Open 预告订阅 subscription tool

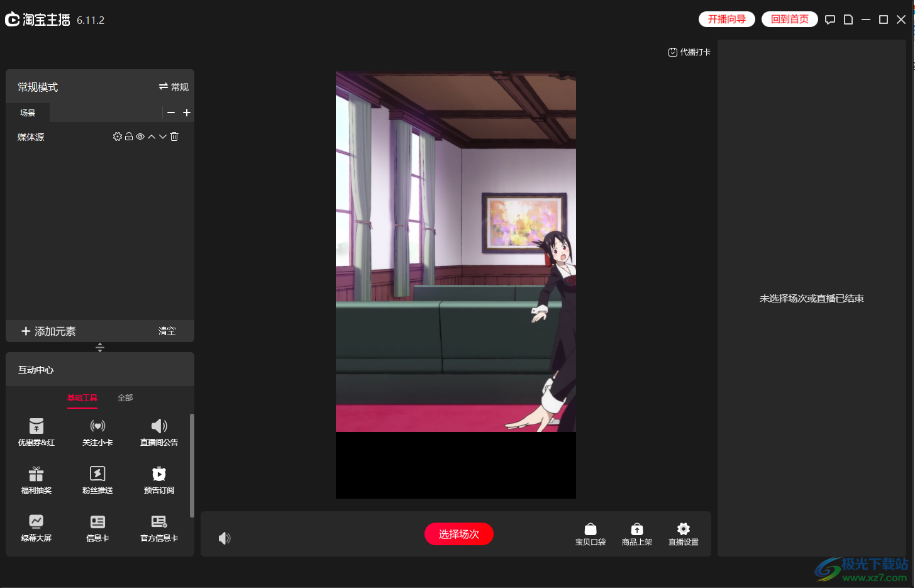(159, 480)
